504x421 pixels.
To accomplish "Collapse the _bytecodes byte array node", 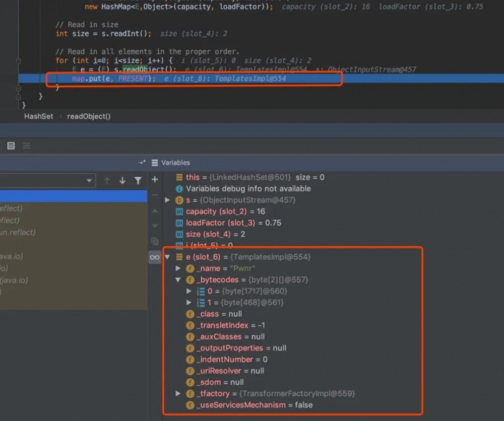I will point(179,279).
